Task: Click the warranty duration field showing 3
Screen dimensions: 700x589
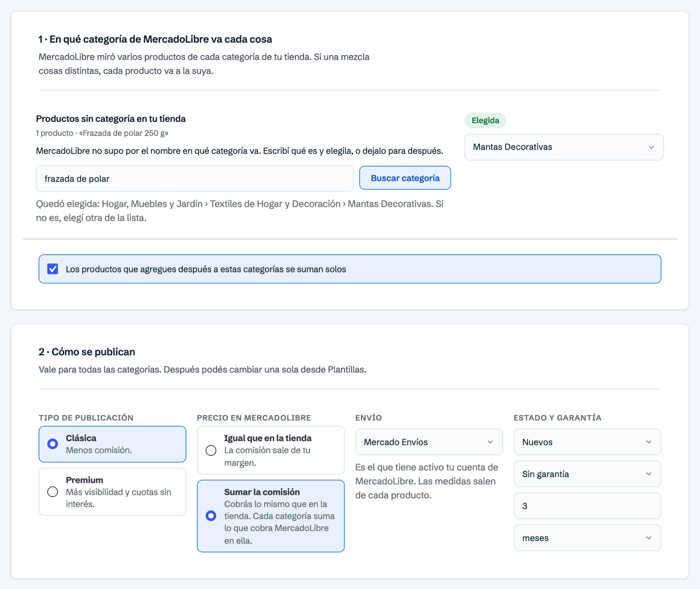Action: [x=587, y=506]
